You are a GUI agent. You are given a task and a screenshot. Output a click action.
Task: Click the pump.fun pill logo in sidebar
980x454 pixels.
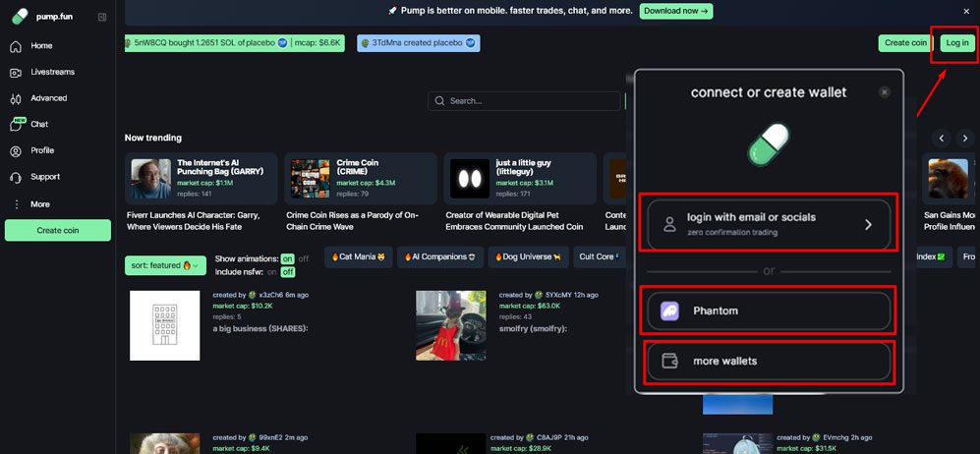coord(20,17)
